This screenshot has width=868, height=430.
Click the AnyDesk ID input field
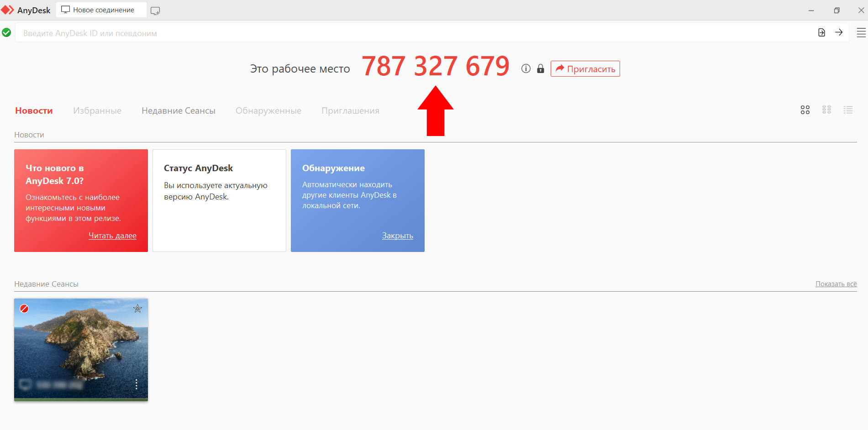pyautogui.click(x=411, y=33)
